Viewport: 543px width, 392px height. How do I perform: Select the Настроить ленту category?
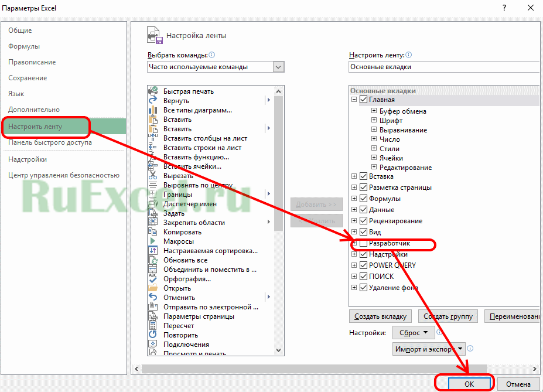pyautogui.click(x=64, y=127)
